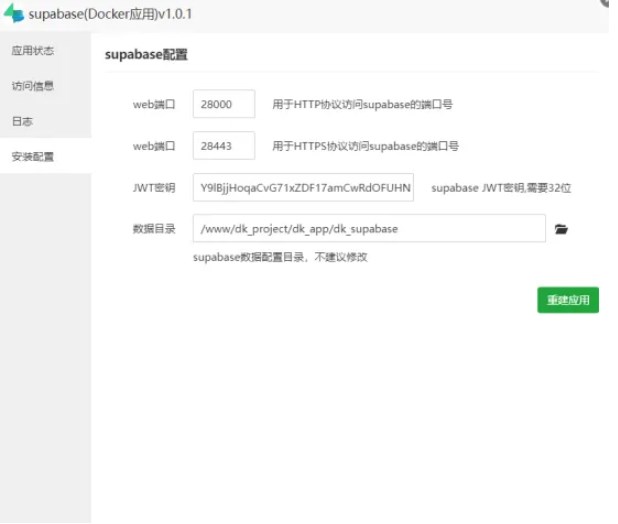Screen dimensions: 618x524
Task: Focus the HTTPS web port field 28443
Action: tap(224, 146)
